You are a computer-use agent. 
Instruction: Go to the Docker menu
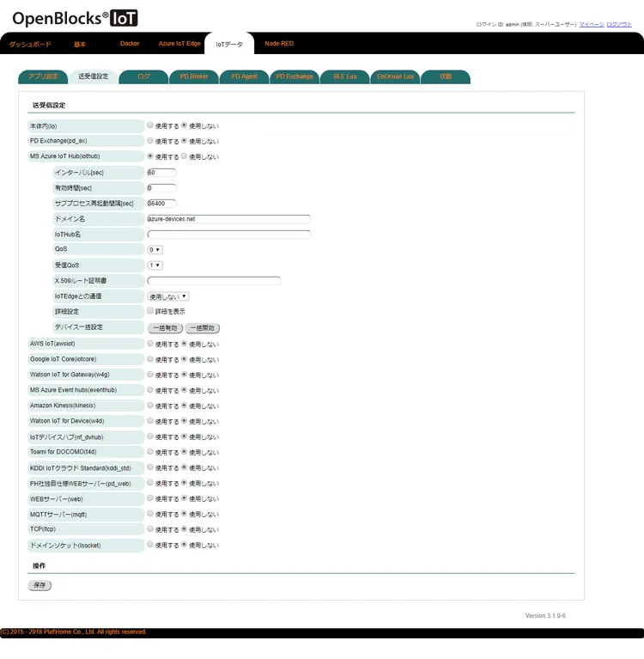point(130,43)
